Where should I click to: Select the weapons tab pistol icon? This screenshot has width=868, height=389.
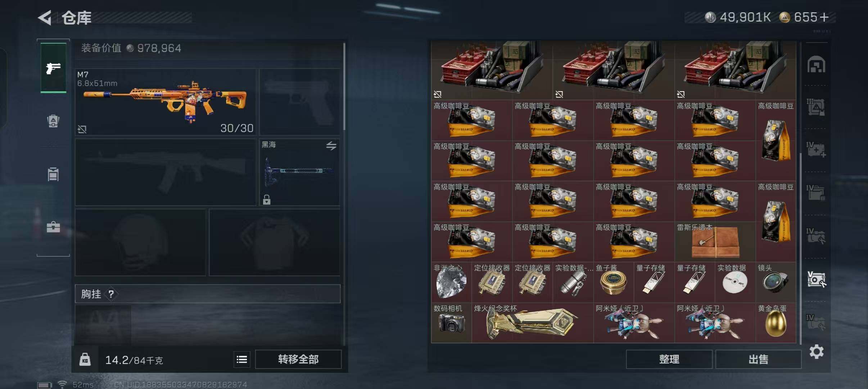click(53, 68)
